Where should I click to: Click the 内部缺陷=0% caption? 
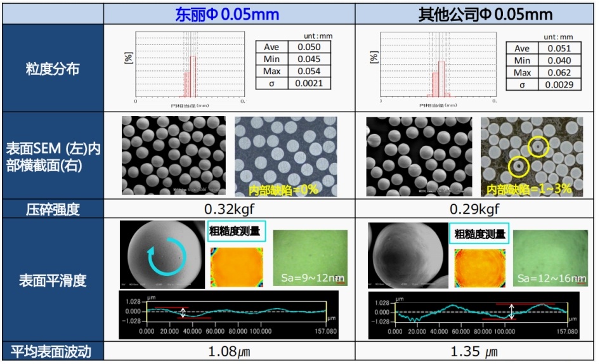point(283,190)
